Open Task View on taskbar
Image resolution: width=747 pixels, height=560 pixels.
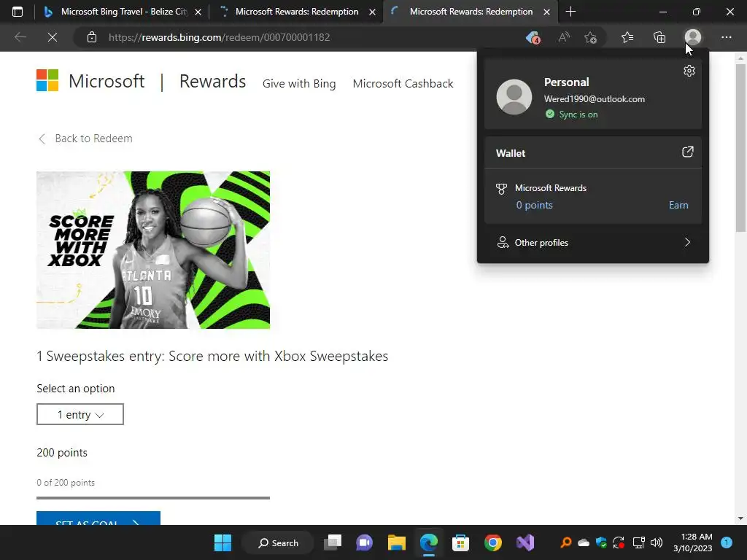pyautogui.click(x=333, y=542)
